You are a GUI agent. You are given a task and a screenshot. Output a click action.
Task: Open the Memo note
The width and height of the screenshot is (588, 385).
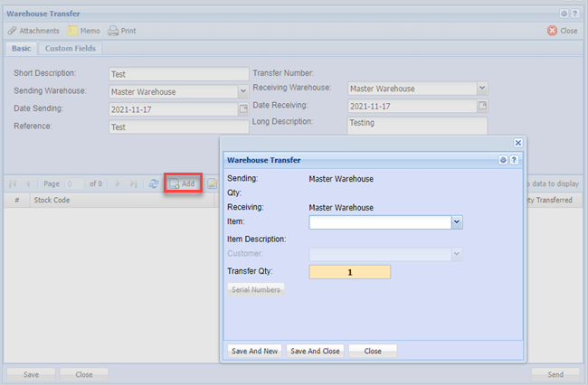coord(83,31)
